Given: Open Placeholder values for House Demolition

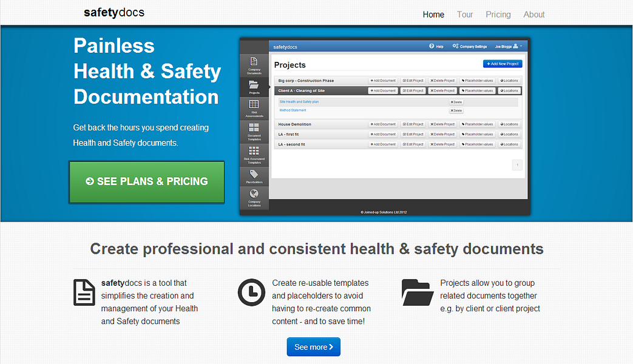Looking at the screenshot, I should coord(477,124).
